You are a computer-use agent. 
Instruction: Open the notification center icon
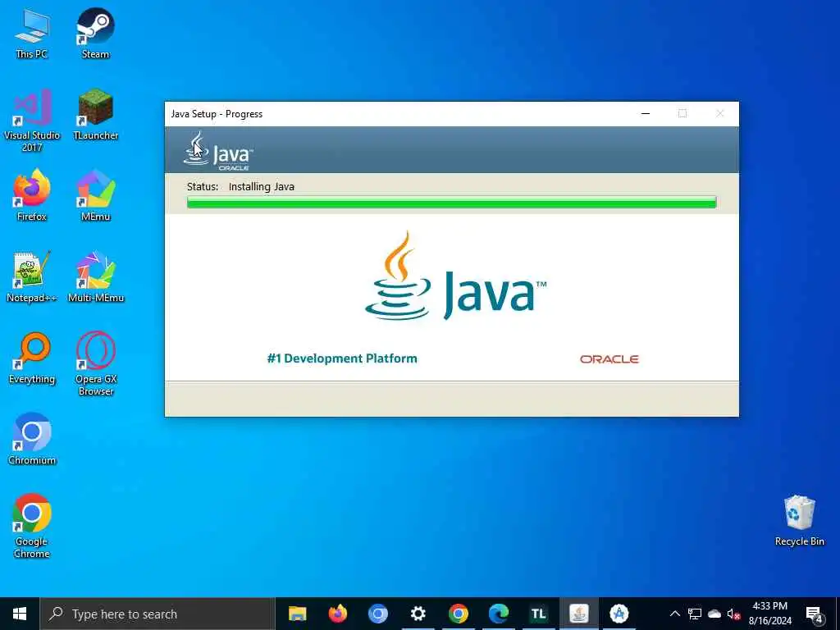815,614
